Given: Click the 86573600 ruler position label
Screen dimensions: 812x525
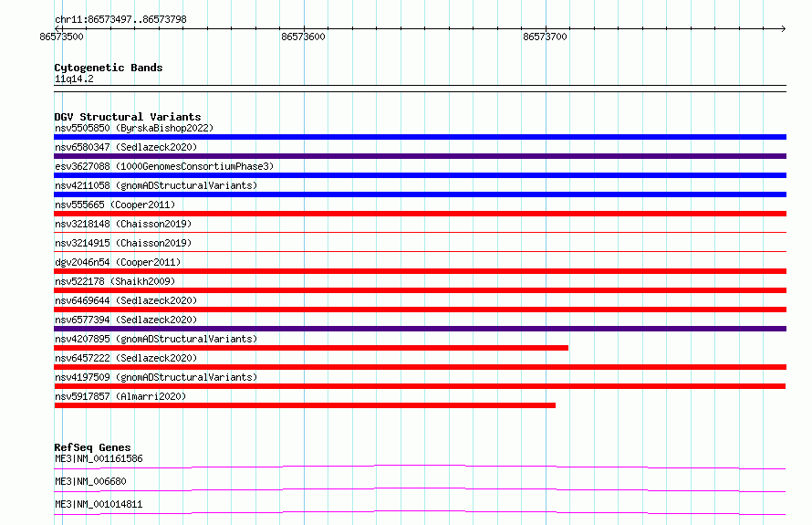Looking at the screenshot, I should (x=303, y=37).
